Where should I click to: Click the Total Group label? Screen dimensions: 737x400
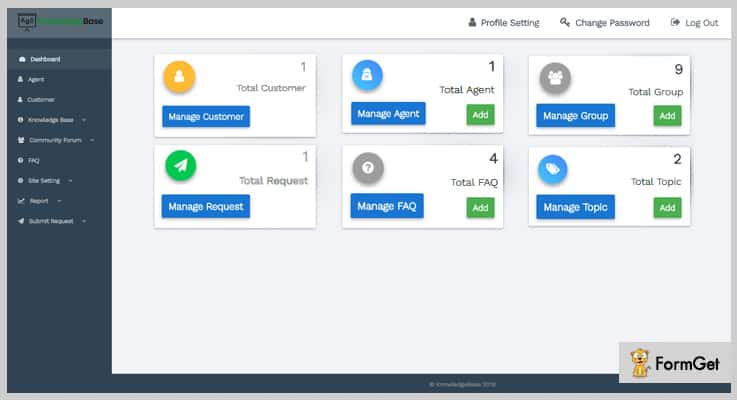pyautogui.click(x=656, y=92)
